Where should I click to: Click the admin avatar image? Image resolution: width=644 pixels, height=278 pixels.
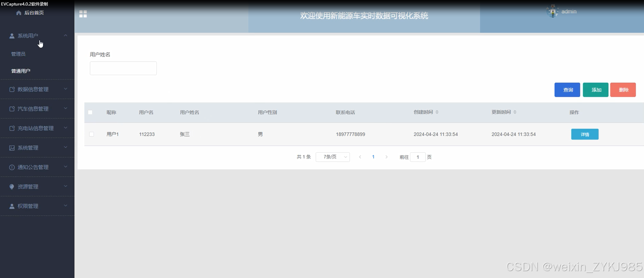click(x=553, y=11)
